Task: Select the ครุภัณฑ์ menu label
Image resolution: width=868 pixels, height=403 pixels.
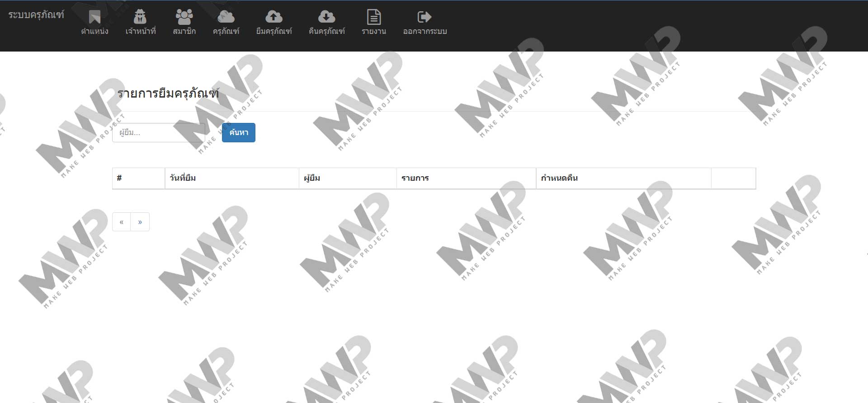Action: tap(226, 31)
